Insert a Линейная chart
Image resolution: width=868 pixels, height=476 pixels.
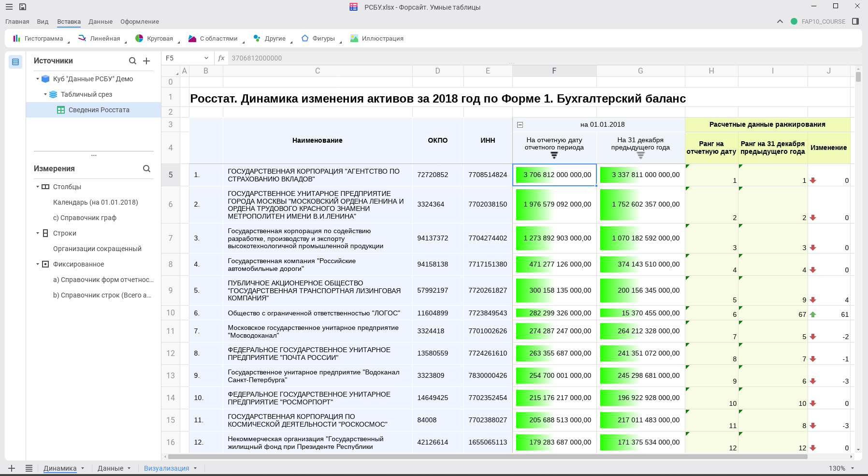point(99,38)
